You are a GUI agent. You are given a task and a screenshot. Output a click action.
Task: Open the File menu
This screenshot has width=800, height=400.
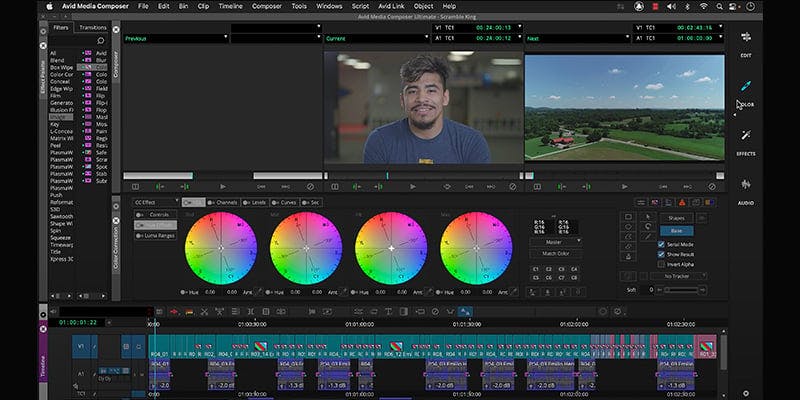(143, 7)
